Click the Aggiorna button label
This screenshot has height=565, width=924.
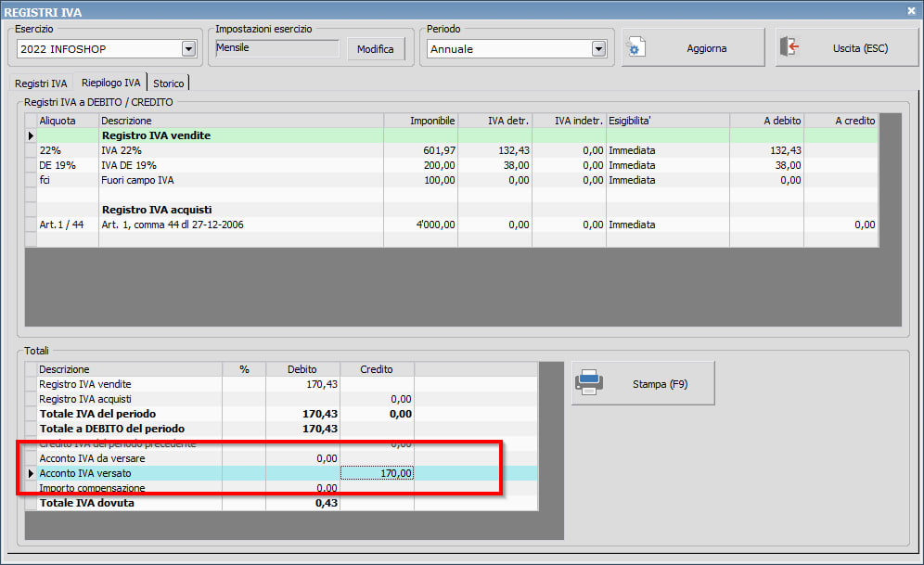pyautogui.click(x=707, y=48)
